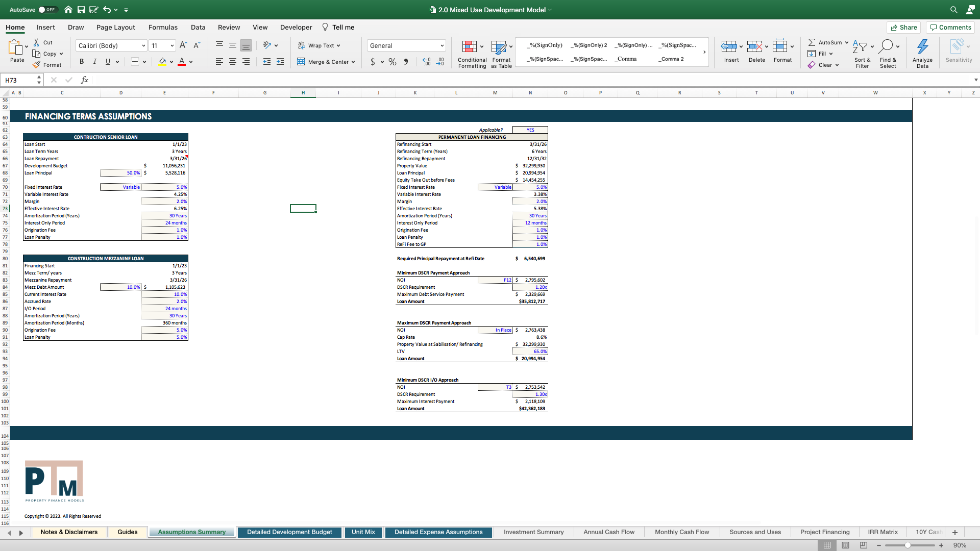Click the Increase Decimal icon
The height and width of the screenshot is (551, 980).
[427, 62]
